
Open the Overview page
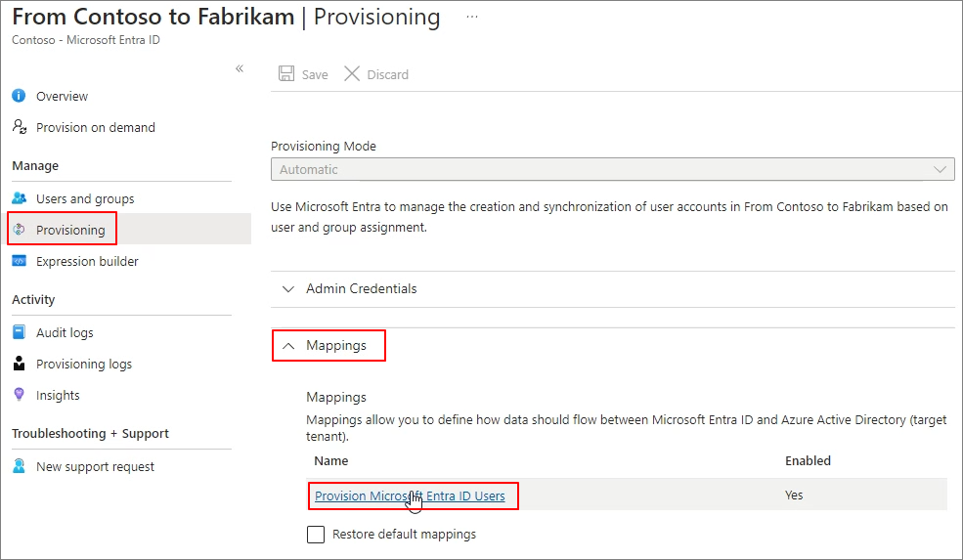(62, 97)
